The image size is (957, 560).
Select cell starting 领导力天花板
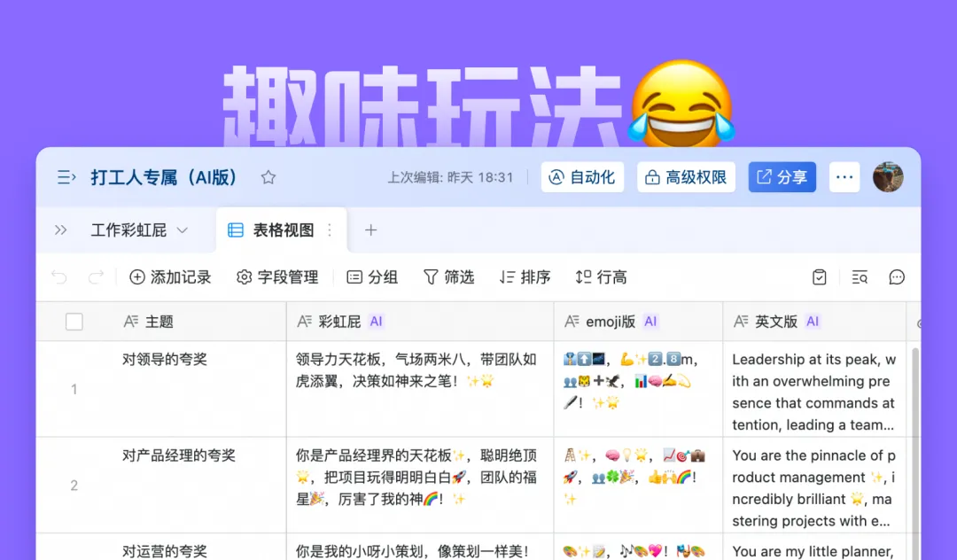pyautogui.click(x=421, y=389)
